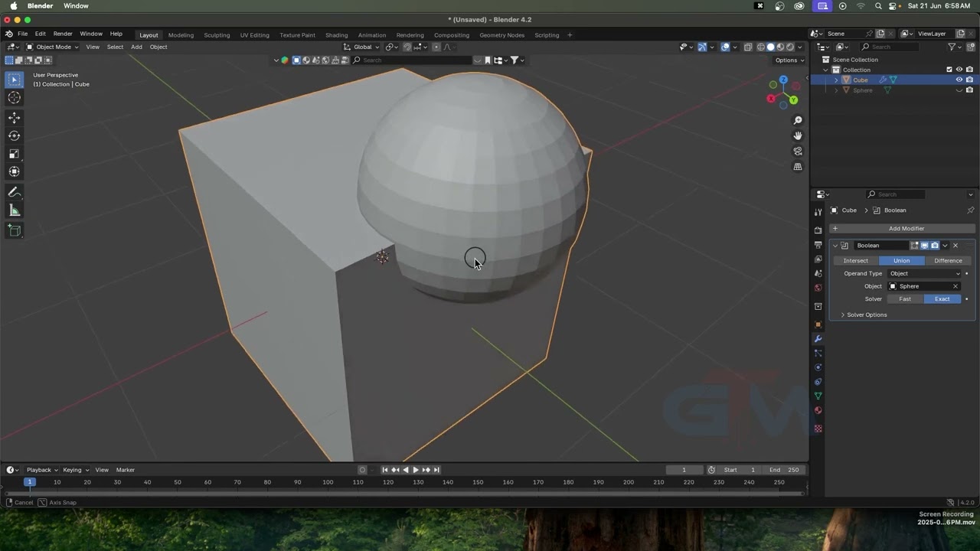Select the Measure ruler tool
This screenshot has height=551, width=980.
click(x=15, y=210)
